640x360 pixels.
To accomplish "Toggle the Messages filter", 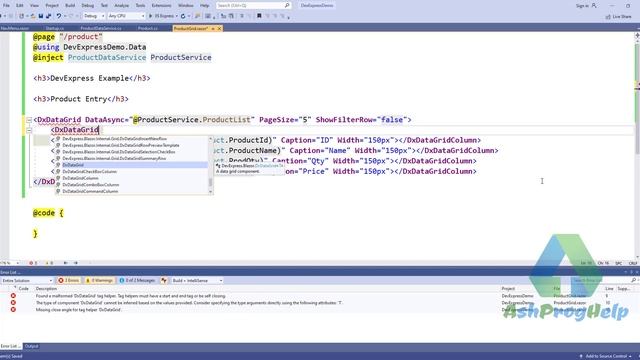I will coord(137,281).
